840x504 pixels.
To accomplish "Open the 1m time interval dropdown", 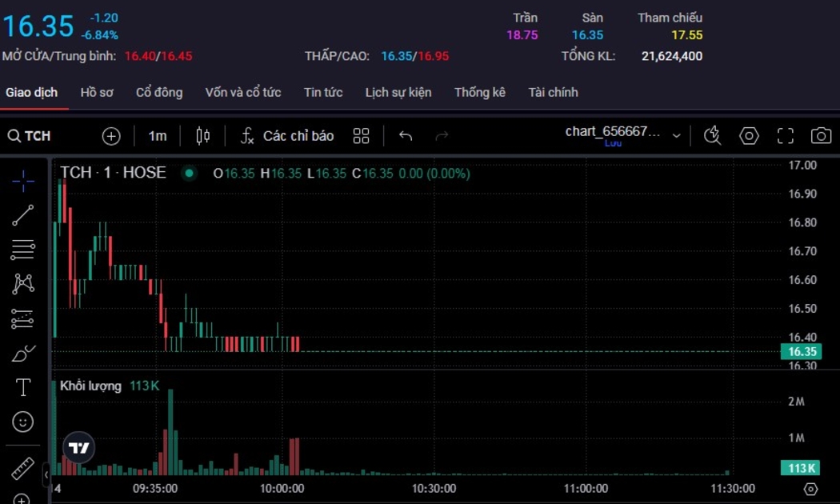I will tap(158, 136).
